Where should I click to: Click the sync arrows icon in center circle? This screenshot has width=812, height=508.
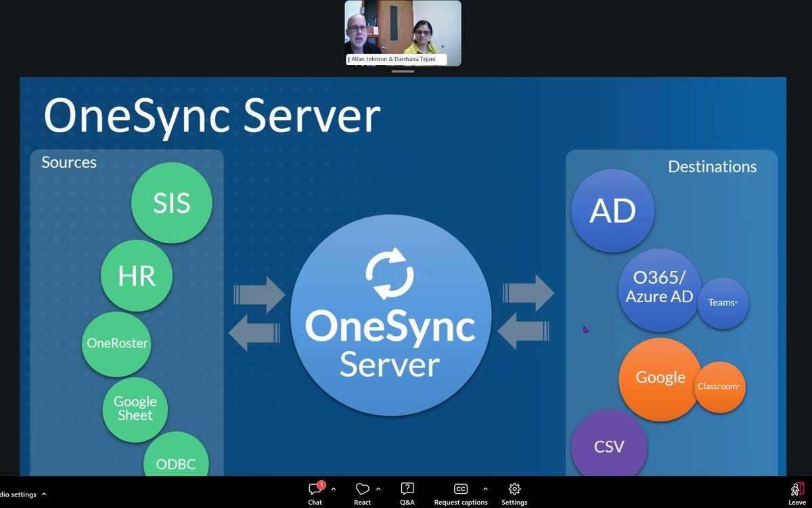tap(390, 274)
